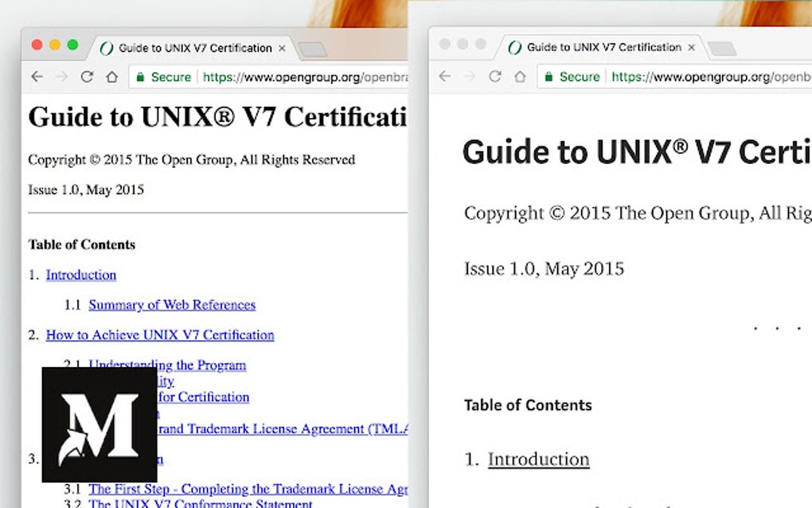812x508 pixels.
Task: Click the green Secure padlock in the left window
Action: 140,77
